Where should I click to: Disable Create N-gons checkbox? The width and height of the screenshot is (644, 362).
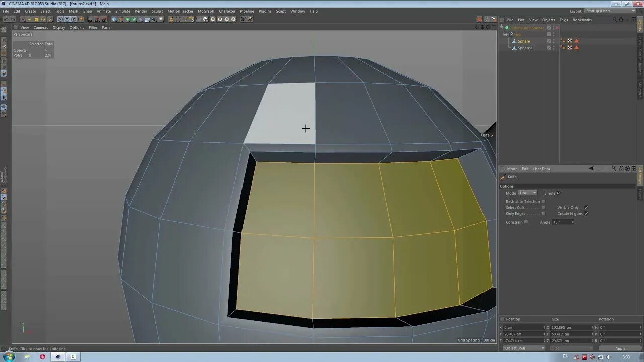586,214
